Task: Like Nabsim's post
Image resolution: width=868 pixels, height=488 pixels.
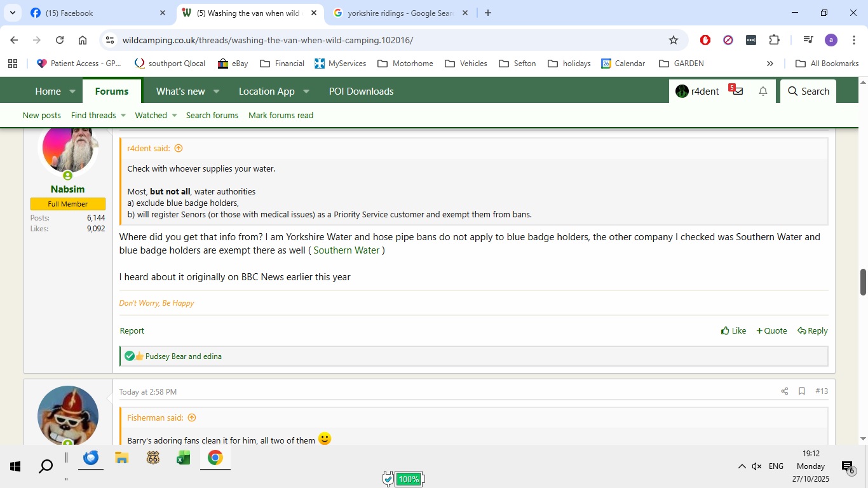Action: [x=733, y=331]
